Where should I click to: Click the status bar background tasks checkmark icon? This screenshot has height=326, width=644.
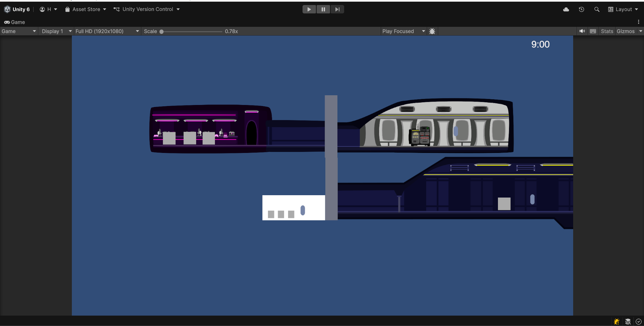pyautogui.click(x=638, y=321)
